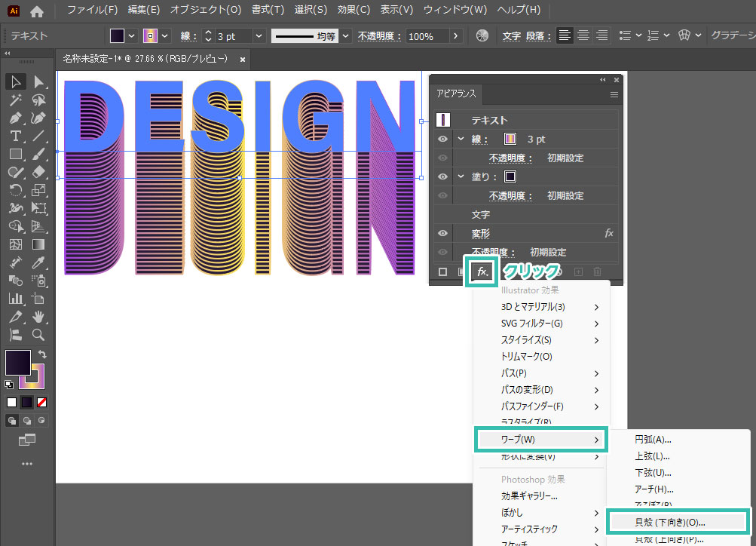Choose the Eyedropper tool
Image resolution: width=756 pixels, height=546 pixels.
point(38,262)
